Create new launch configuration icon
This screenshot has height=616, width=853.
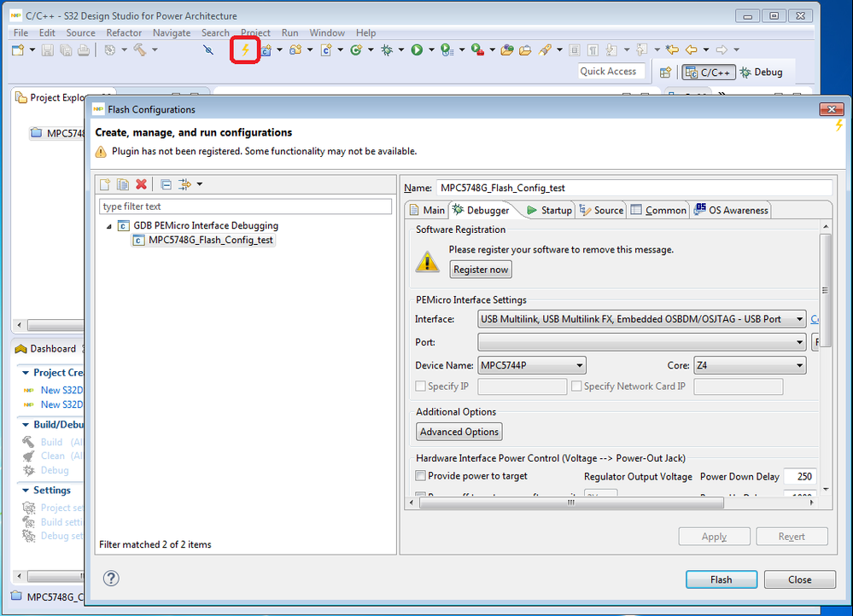[x=105, y=184]
